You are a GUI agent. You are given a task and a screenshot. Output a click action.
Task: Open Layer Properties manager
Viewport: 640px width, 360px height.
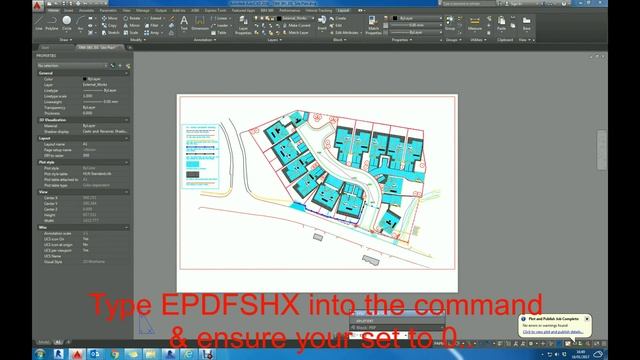pyautogui.click(x=243, y=24)
